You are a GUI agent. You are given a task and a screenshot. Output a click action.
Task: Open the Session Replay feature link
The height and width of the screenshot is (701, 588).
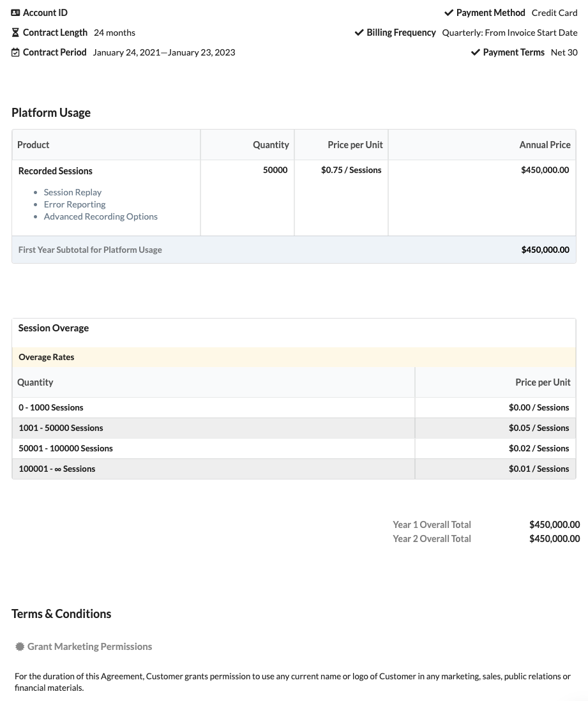pyautogui.click(x=73, y=192)
